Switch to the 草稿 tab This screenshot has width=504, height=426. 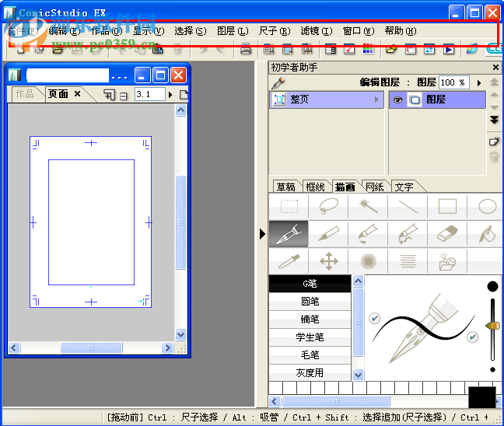click(x=285, y=187)
